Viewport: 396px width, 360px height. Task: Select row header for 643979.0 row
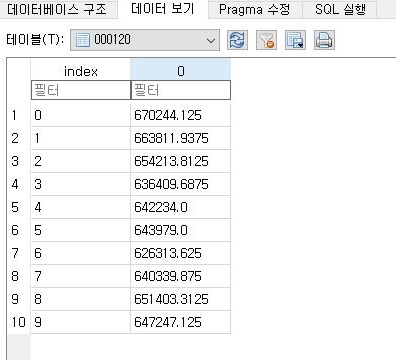[19, 230]
